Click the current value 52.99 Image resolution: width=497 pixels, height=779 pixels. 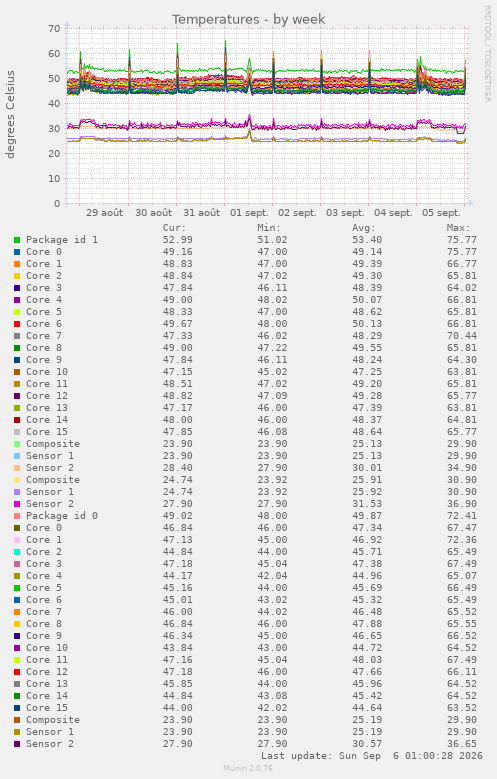tap(177, 240)
